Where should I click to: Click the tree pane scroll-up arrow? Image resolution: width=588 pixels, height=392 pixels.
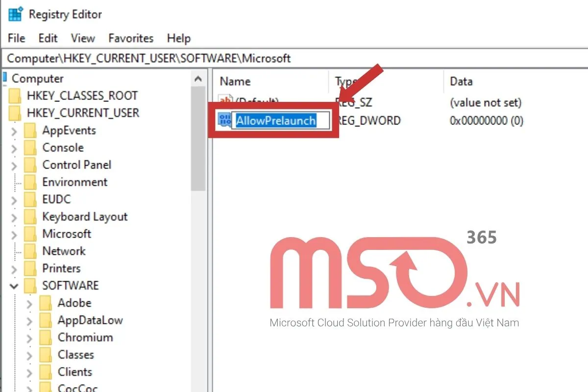[x=198, y=79]
